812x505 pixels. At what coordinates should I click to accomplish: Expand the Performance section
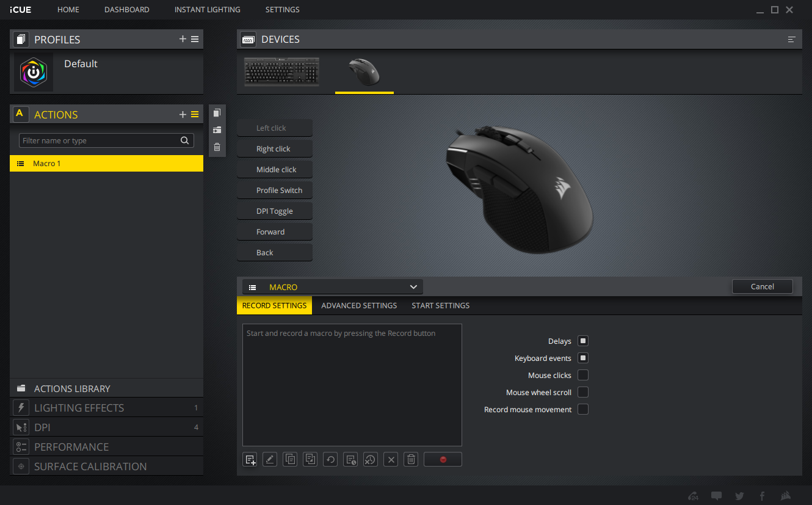(x=106, y=447)
